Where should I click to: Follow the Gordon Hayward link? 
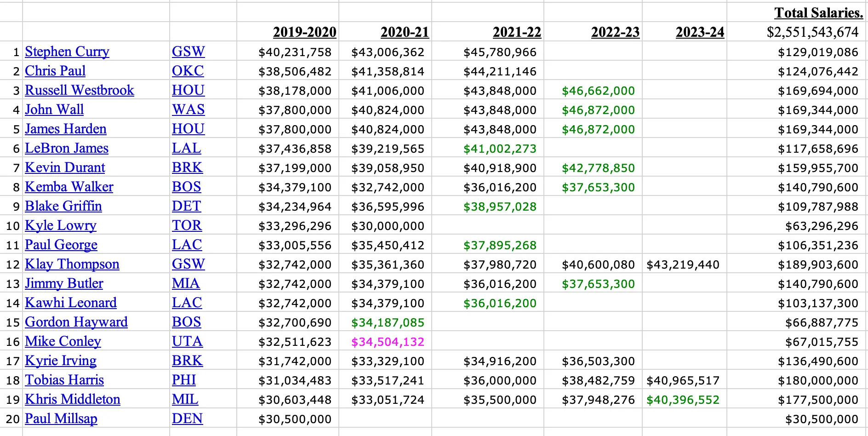76,322
